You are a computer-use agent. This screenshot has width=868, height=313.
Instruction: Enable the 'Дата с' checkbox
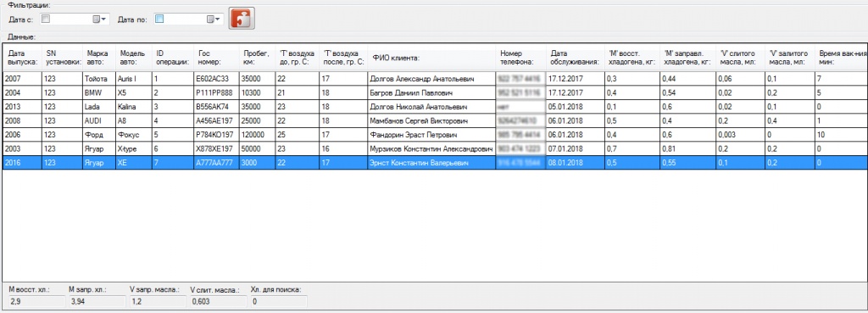click(x=46, y=19)
